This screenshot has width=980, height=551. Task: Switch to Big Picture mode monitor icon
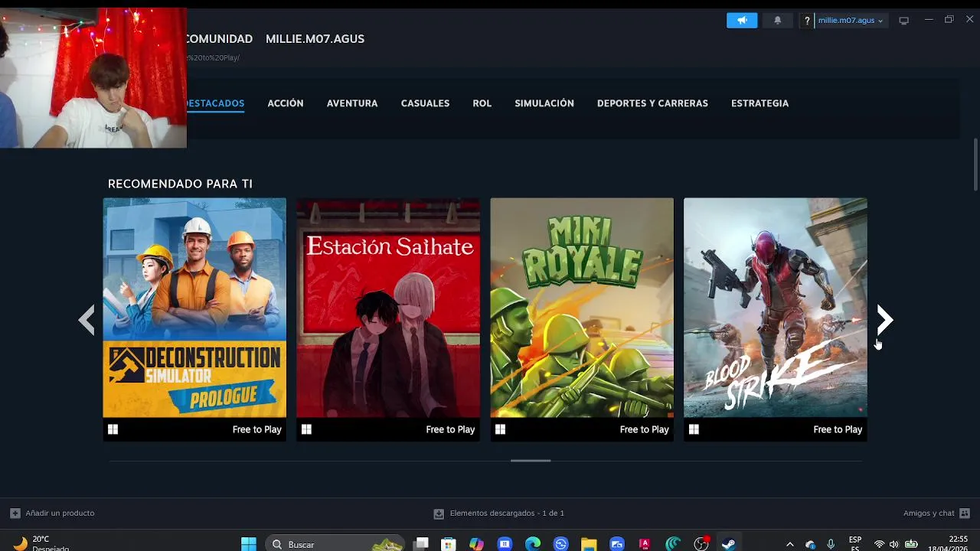tap(903, 21)
